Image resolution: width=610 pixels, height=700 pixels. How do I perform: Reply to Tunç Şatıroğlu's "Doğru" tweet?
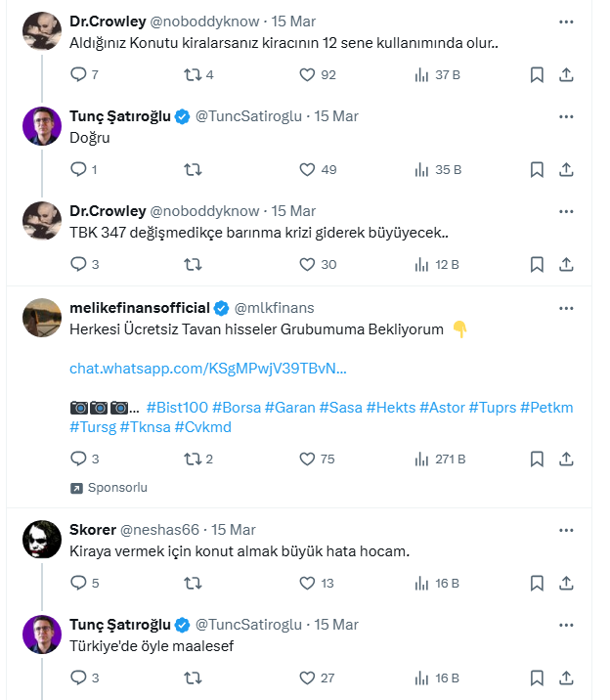tap(79, 169)
